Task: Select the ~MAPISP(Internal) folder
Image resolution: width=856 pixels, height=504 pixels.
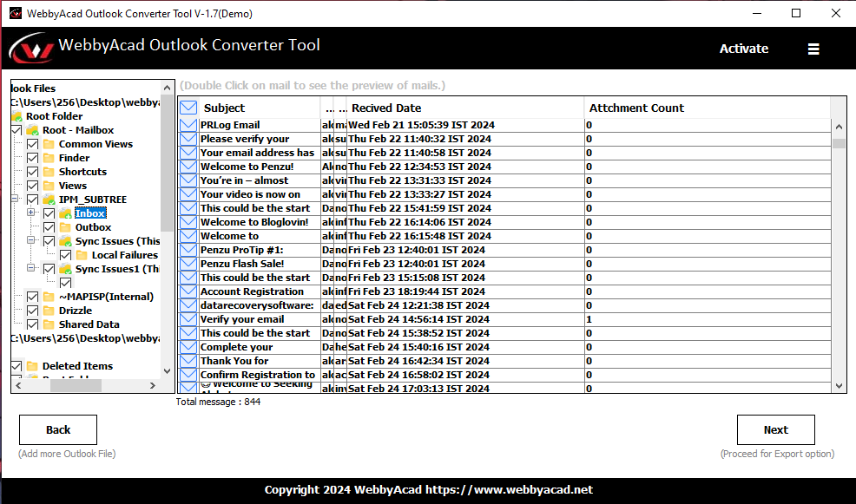Action: click(x=106, y=297)
